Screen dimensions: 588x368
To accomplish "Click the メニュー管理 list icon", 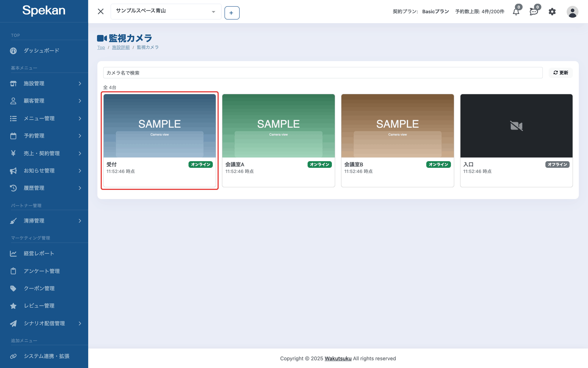I will tap(13, 118).
